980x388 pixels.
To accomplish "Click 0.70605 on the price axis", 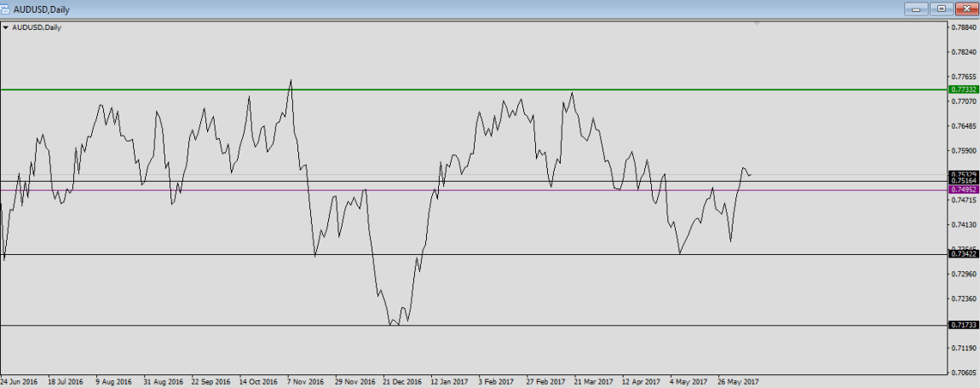I will [x=965, y=373].
